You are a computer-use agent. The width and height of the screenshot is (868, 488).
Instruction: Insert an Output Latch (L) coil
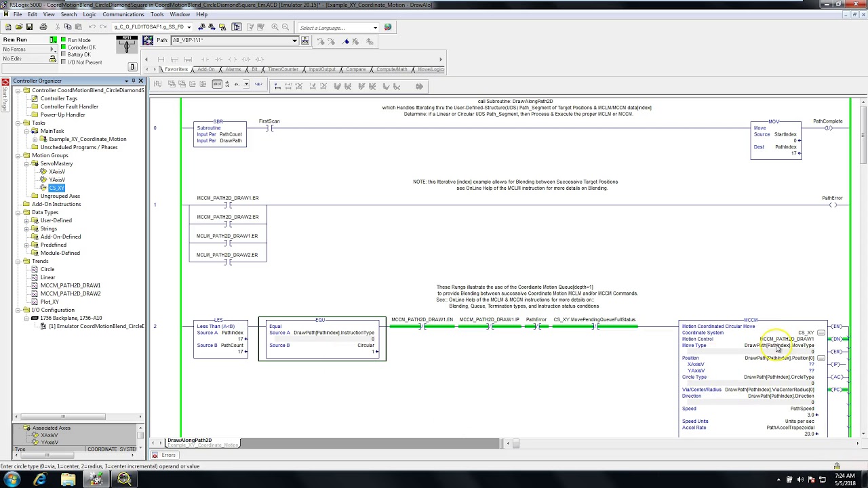(259, 59)
